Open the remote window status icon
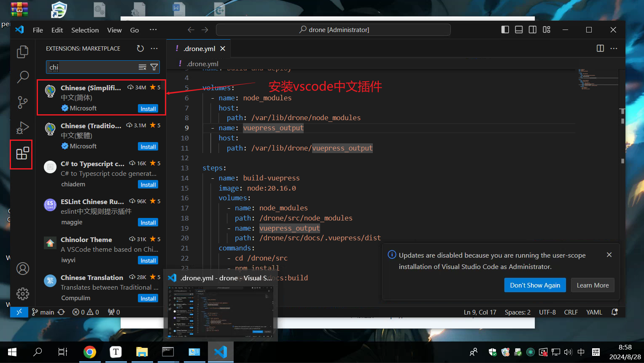 tap(19, 312)
